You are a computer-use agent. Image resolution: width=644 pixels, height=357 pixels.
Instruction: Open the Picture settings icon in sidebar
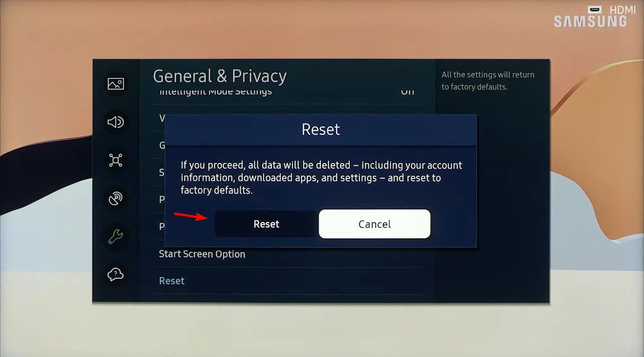[x=116, y=84]
